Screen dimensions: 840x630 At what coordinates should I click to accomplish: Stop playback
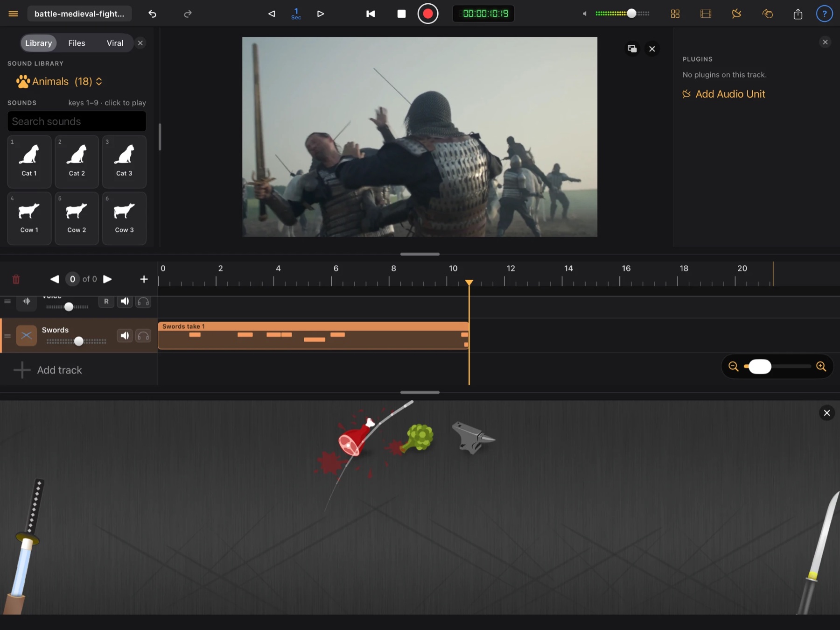401,14
